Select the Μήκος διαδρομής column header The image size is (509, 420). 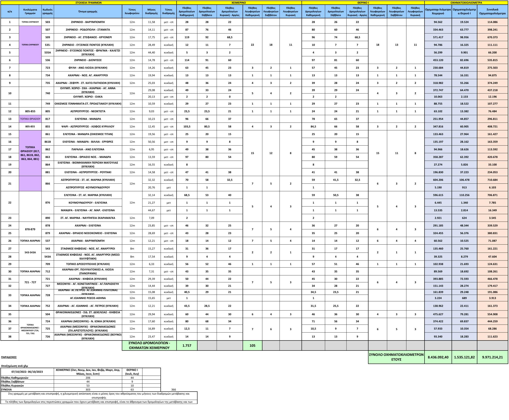(x=151, y=11)
